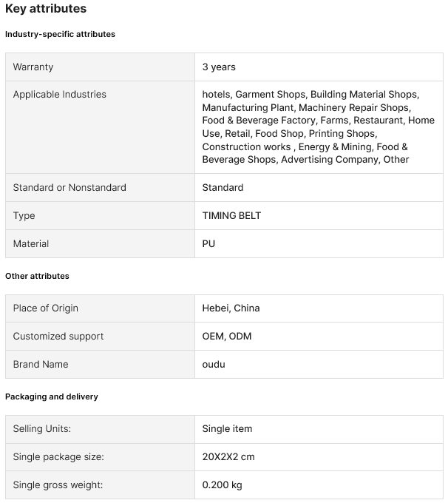
Task: Select the Hebei, China value
Action: pyautogui.click(x=231, y=308)
